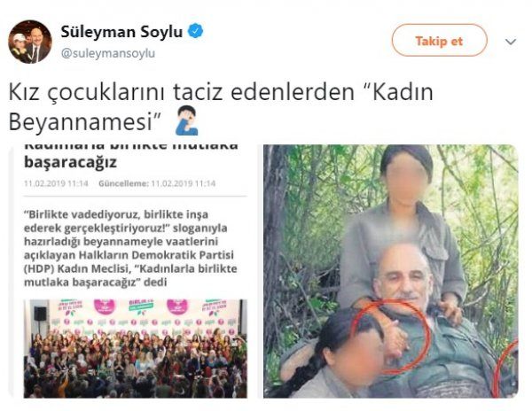Screen dimensions: 532x411
Task: Open the left news article screenshot
Action: coord(133,271)
